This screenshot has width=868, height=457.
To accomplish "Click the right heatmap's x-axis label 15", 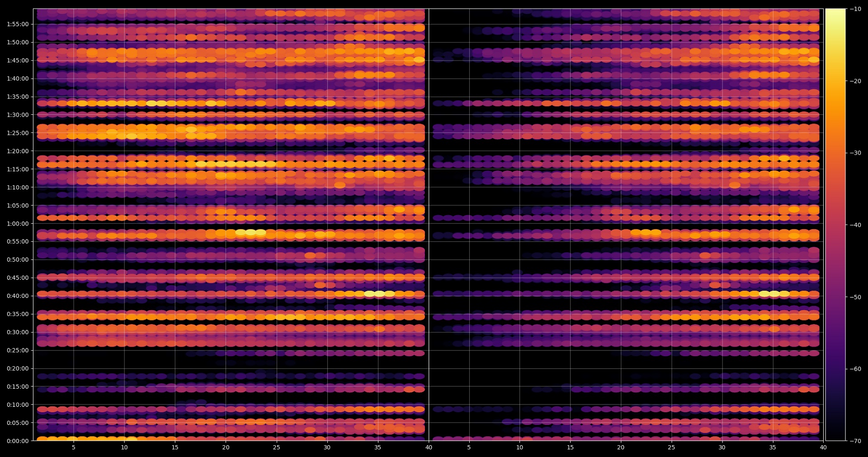I will point(571,448).
